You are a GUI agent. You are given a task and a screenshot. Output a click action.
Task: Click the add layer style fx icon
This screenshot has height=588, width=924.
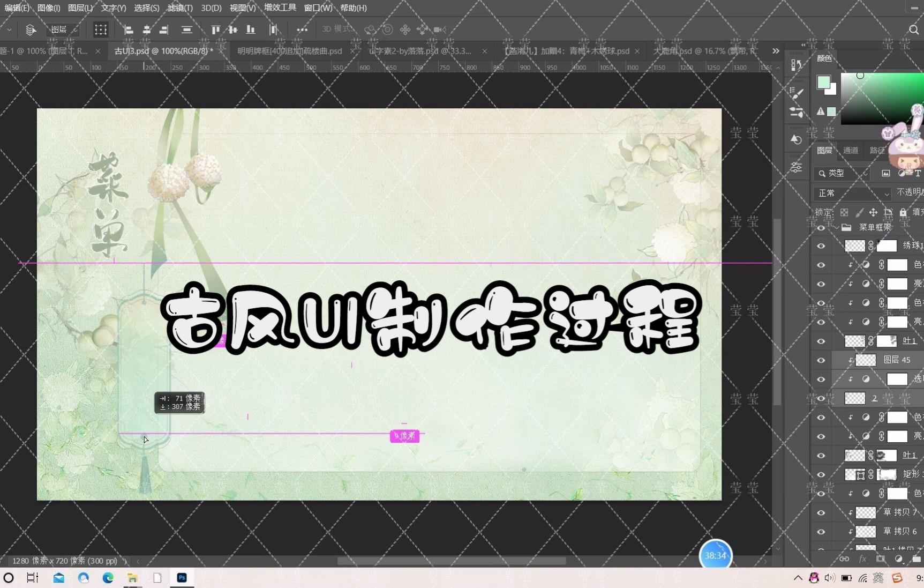point(862,559)
